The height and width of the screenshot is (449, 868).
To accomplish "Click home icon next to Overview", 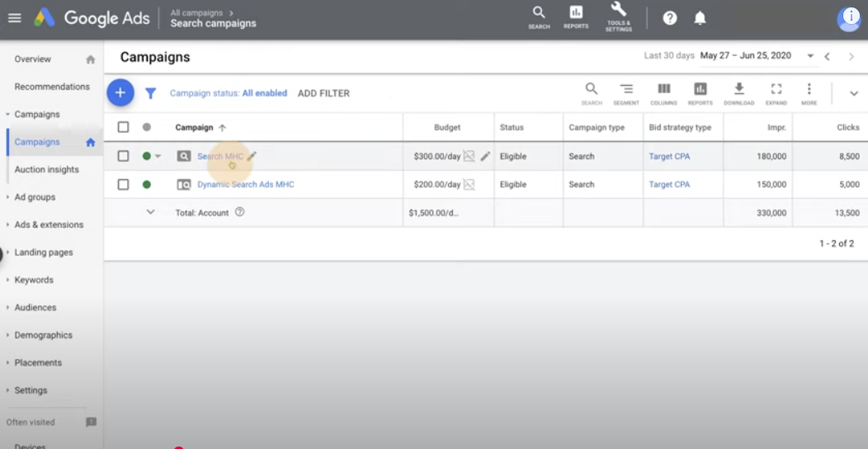I will coord(90,59).
